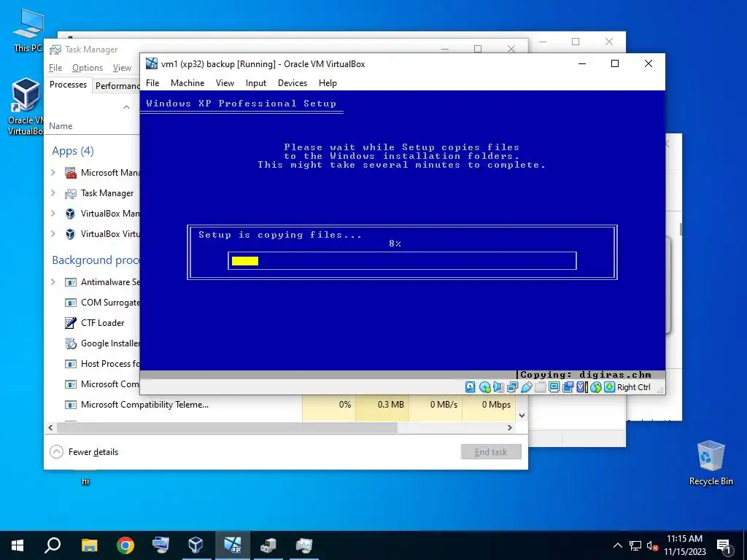Select Oracle VM VirtualBox desktop shortcut
The image size is (747, 560).
[x=26, y=106]
